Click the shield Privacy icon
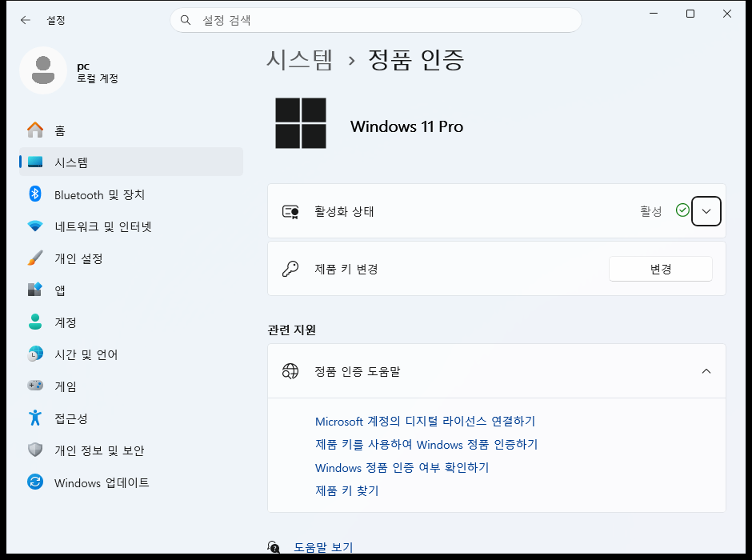 35,450
